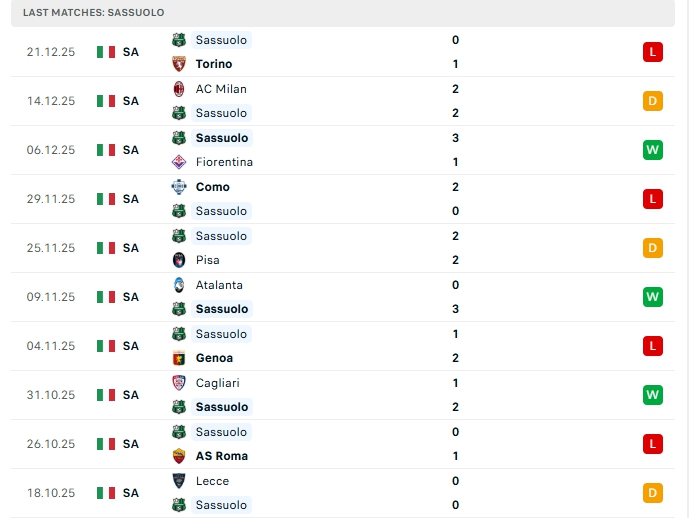Open the Last Matches: Sassuolo header
Screen dimensions: 689x518
pos(95,12)
